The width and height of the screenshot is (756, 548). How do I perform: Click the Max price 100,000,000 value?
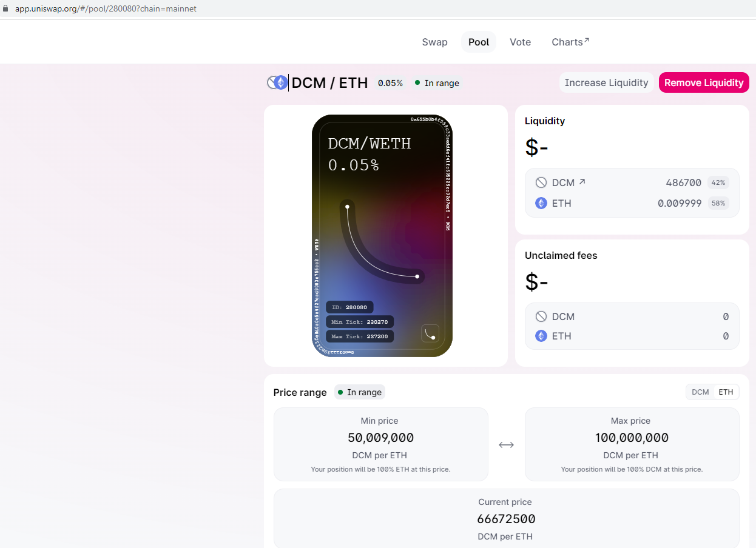pos(632,438)
